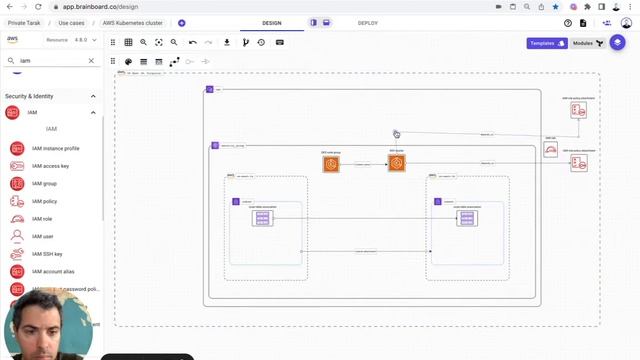Open the user profile avatar
This screenshot has height=360, width=640.
(x=626, y=23)
